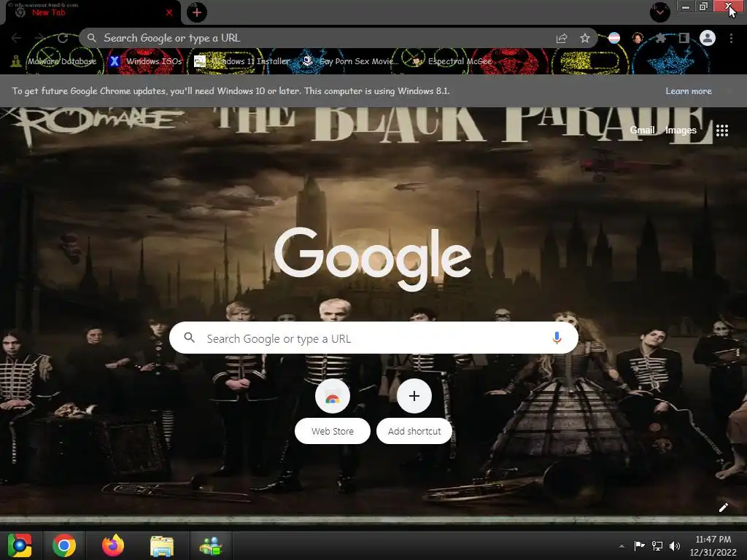Image resolution: width=747 pixels, height=560 pixels.
Task: Click the Google search box
Action: 373,338
